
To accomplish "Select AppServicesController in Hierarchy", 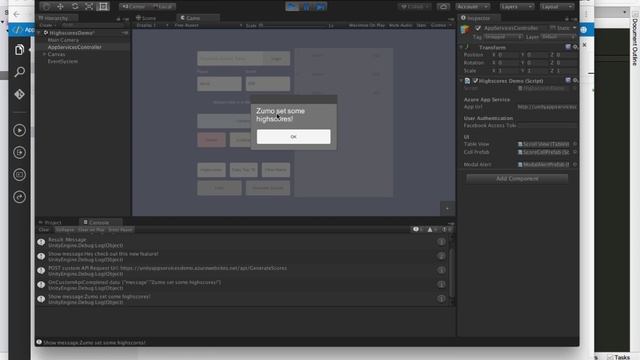I will [x=75, y=47].
